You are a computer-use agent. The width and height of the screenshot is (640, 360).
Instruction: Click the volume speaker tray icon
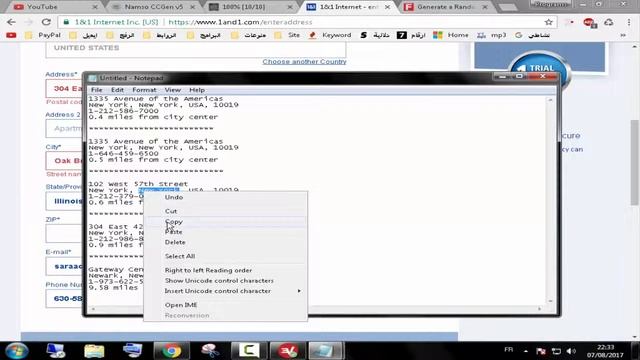571,351
